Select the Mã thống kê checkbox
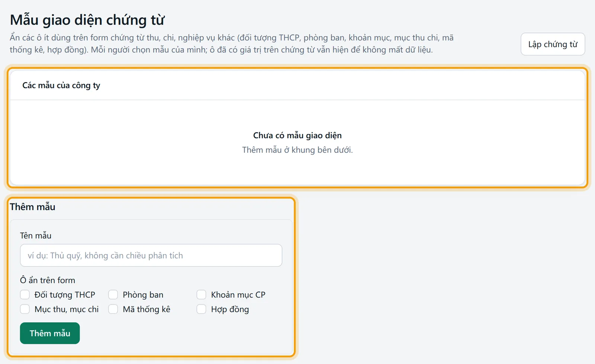Viewport: 595px width, 364px height. [113, 309]
